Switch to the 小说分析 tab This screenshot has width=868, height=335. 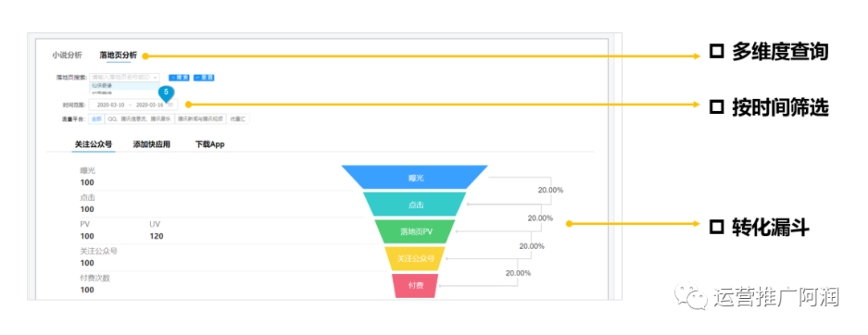point(67,55)
